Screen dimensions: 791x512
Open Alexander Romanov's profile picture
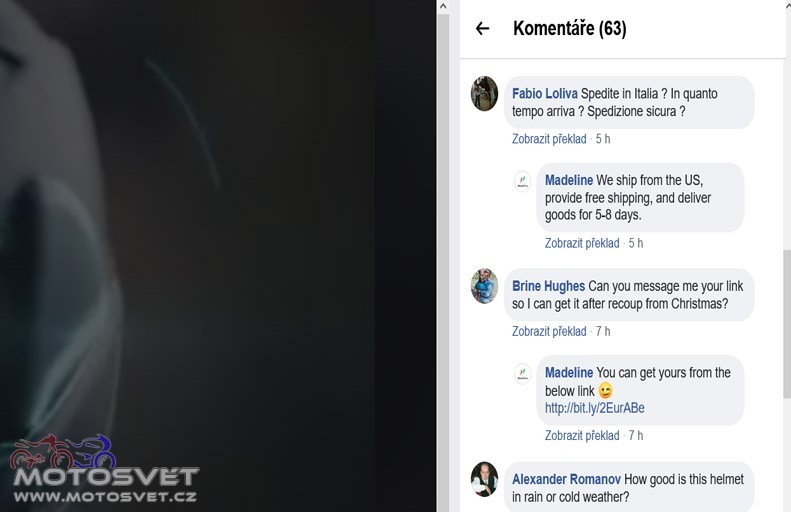tap(484, 479)
